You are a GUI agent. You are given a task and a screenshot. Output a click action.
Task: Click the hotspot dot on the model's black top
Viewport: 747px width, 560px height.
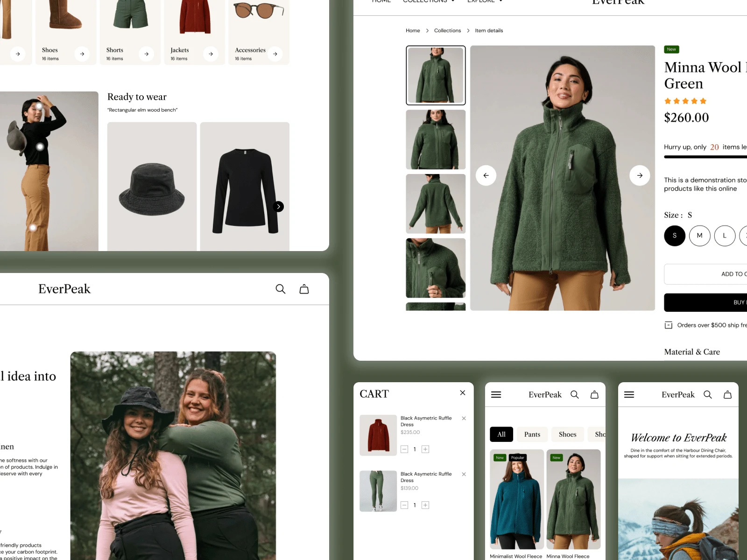coord(40,147)
